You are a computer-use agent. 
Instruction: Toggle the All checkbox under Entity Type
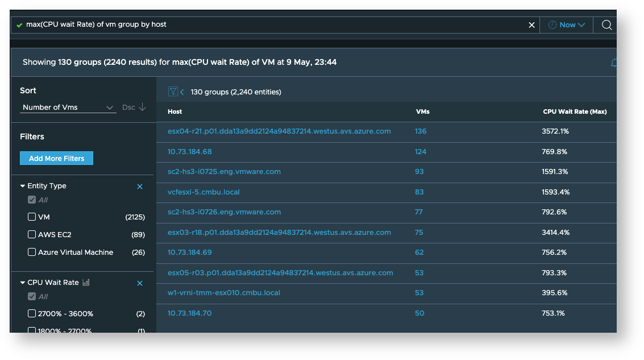pos(32,200)
